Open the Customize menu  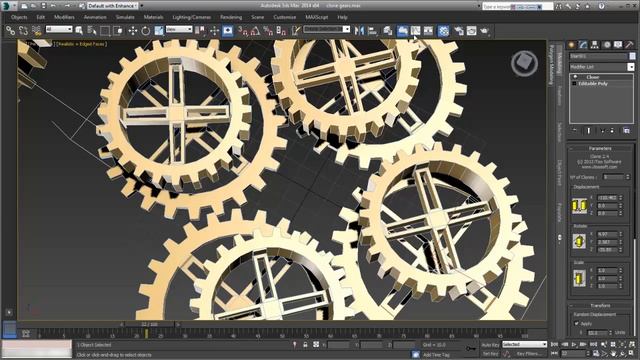[284, 17]
